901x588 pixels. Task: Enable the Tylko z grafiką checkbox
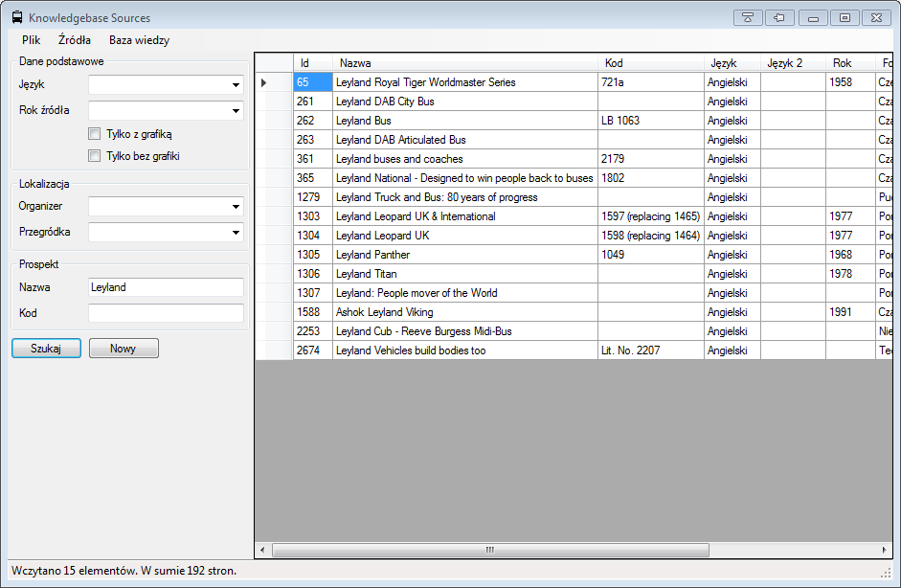94,134
